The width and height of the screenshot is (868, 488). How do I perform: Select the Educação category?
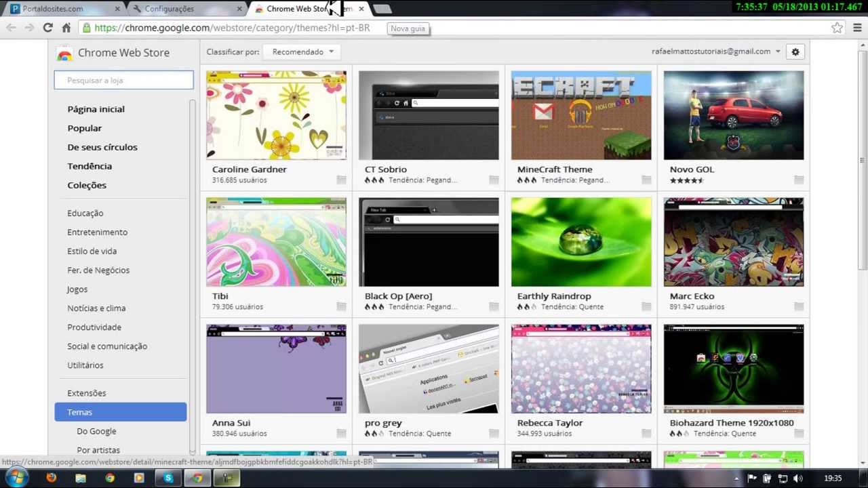[85, 213]
